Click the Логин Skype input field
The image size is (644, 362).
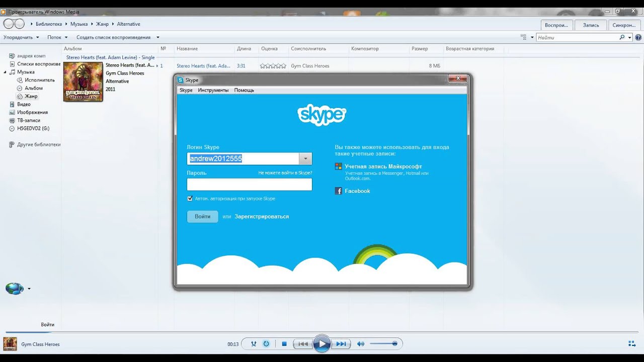point(243,158)
